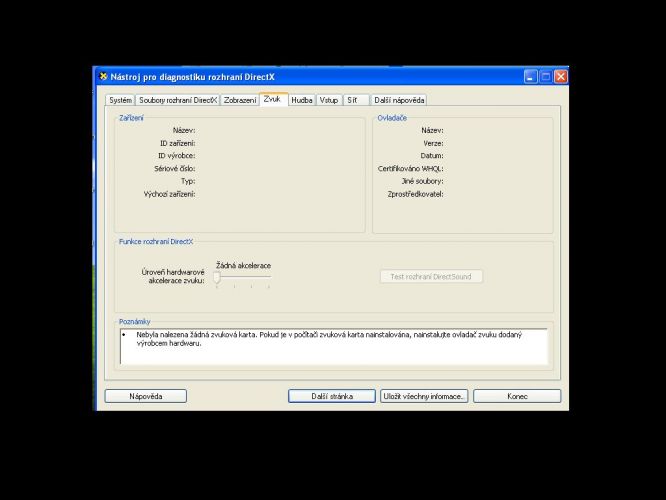Open the Soubory rozhraní DirectX tab

pos(178,100)
